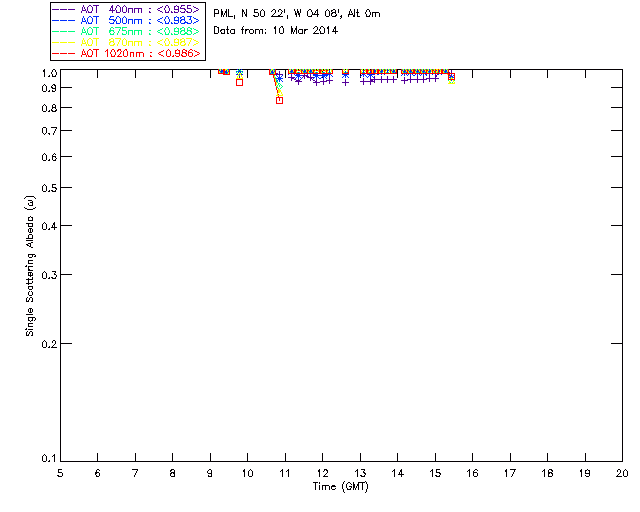Click the 9 tick label on time axis
The width and height of the screenshot is (640, 512).
coord(210,473)
